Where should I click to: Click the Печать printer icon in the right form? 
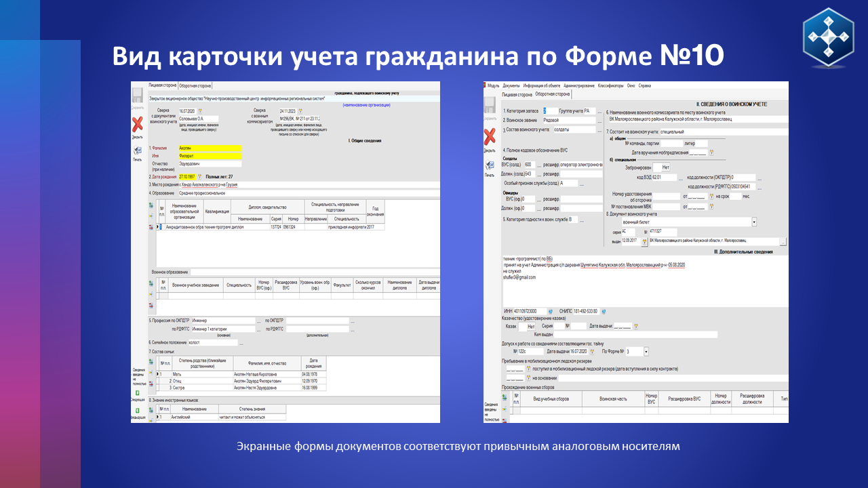(x=490, y=166)
